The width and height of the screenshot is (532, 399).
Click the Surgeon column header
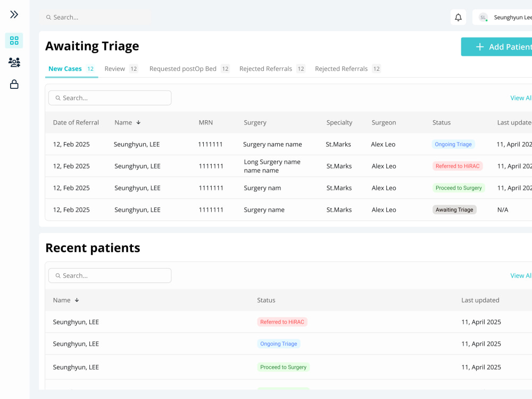tap(384, 122)
